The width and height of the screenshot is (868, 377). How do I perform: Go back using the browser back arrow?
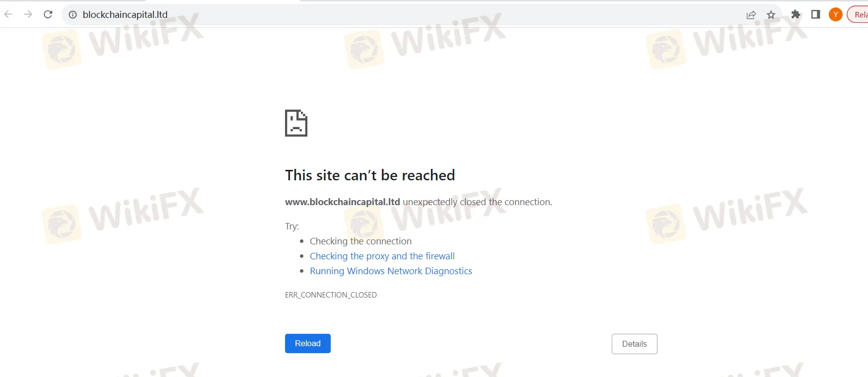8,14
